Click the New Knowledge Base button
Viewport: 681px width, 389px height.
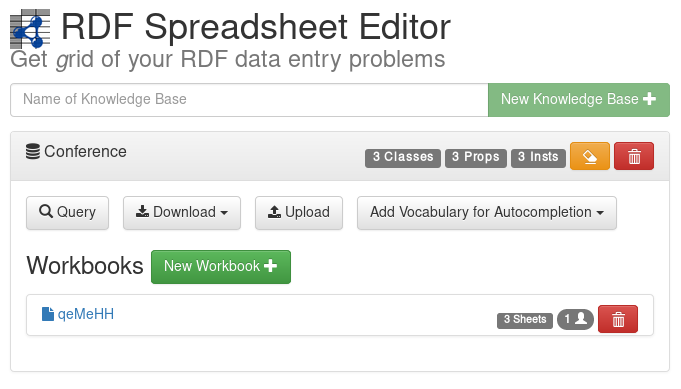coord(579,100)
